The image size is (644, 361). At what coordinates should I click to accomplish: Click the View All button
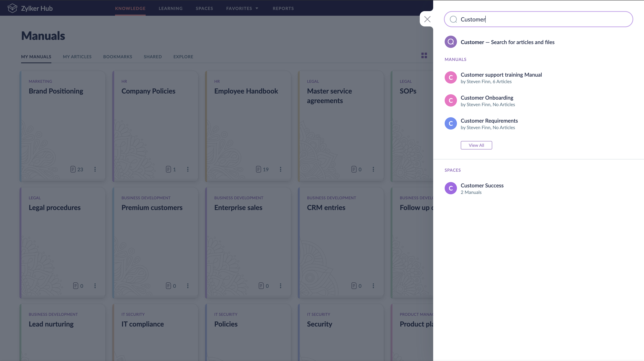[476, 145]
